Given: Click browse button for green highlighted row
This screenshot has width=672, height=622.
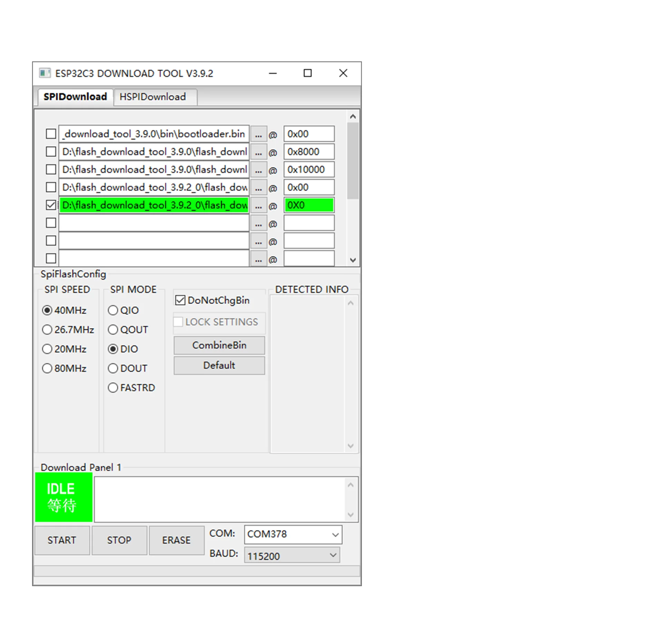Looking at the screenshot, I should (x=258, y=205).
